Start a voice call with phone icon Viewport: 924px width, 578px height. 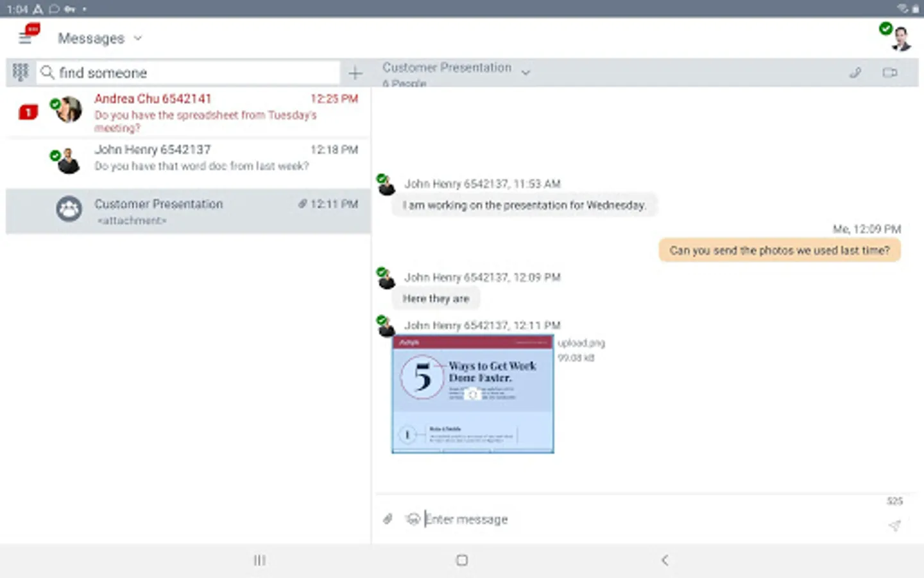tap(855, 73)
